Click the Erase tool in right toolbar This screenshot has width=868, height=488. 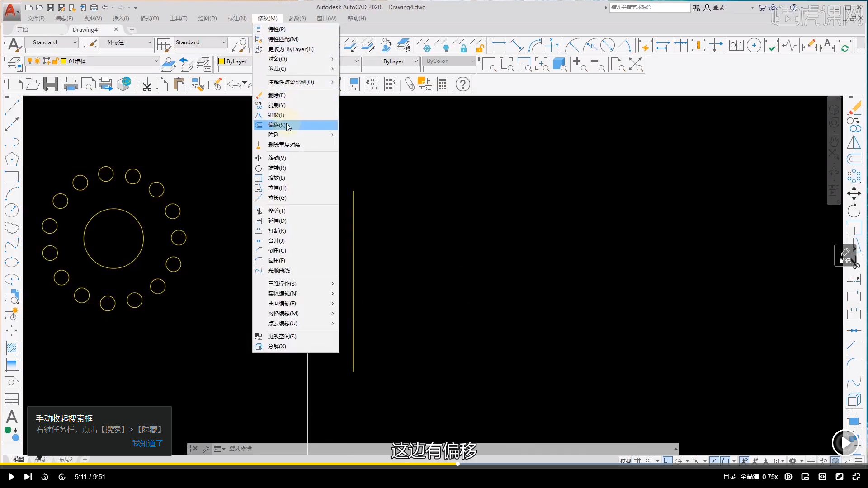coord(854,108)
